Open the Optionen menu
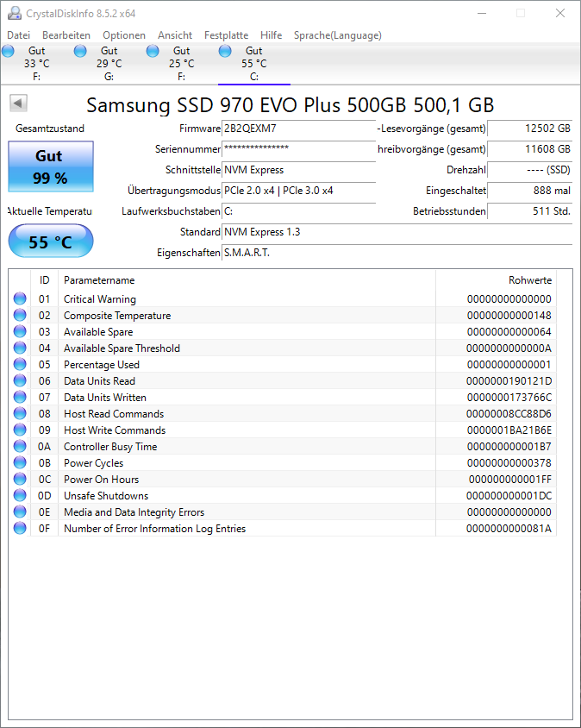The height and width of the screenshot is (728, 581). click(x=124, y=35)
